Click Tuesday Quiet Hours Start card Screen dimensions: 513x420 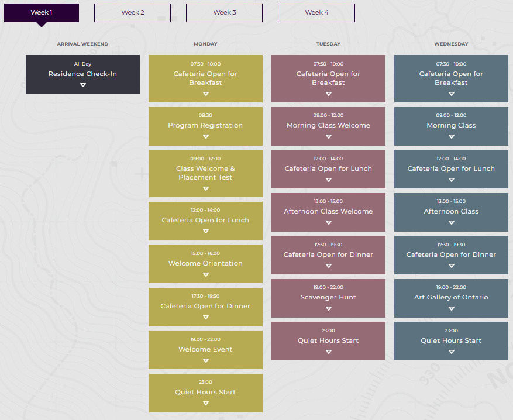328,340
